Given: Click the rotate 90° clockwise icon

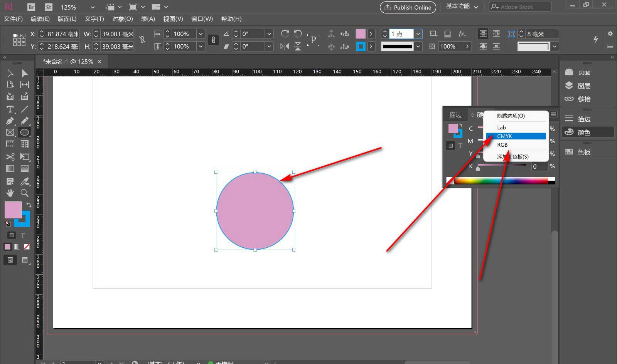Looking at the screenshot, I should (x=285, y=34).
